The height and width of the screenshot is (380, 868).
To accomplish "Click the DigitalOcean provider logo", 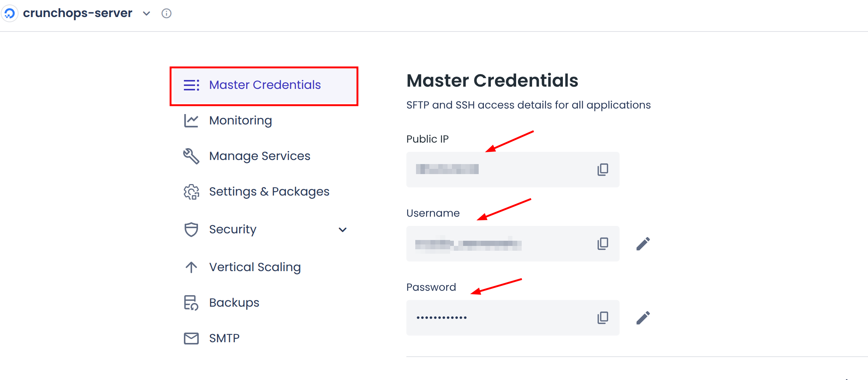I will [x=10, y=13].
